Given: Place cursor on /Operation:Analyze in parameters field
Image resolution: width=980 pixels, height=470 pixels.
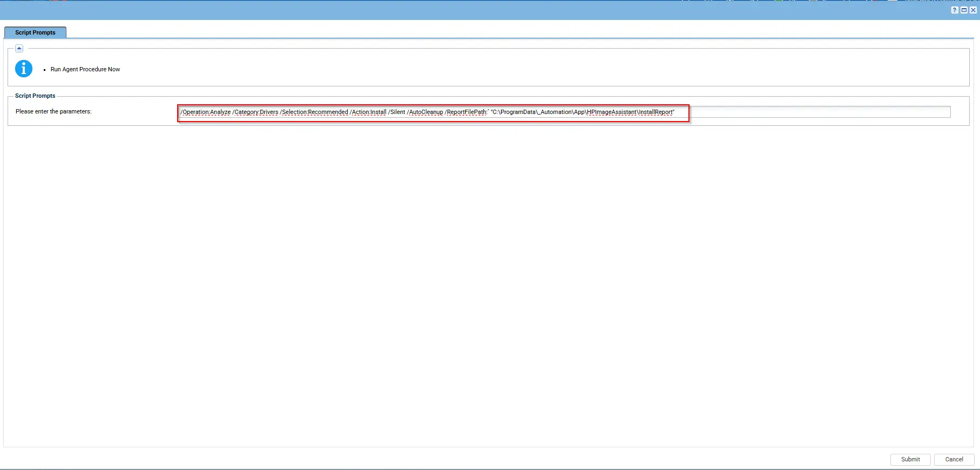Looking at the screenshot, I should [206, 112].
